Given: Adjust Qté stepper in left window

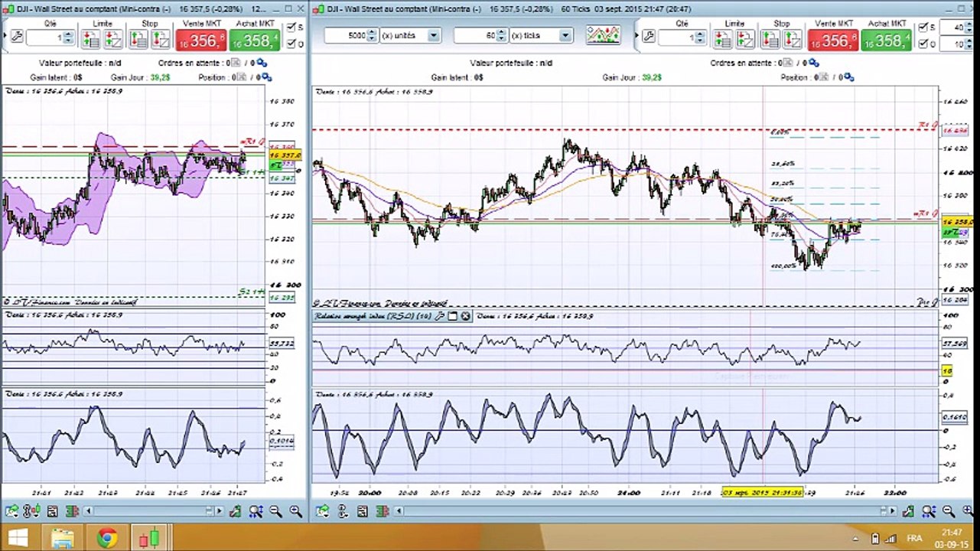Looking at the screenshot, I should tap(68, 37).
